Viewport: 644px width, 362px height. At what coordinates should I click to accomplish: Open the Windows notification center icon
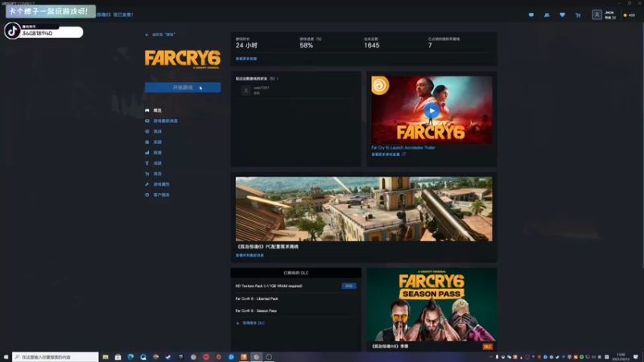[636, 357]
